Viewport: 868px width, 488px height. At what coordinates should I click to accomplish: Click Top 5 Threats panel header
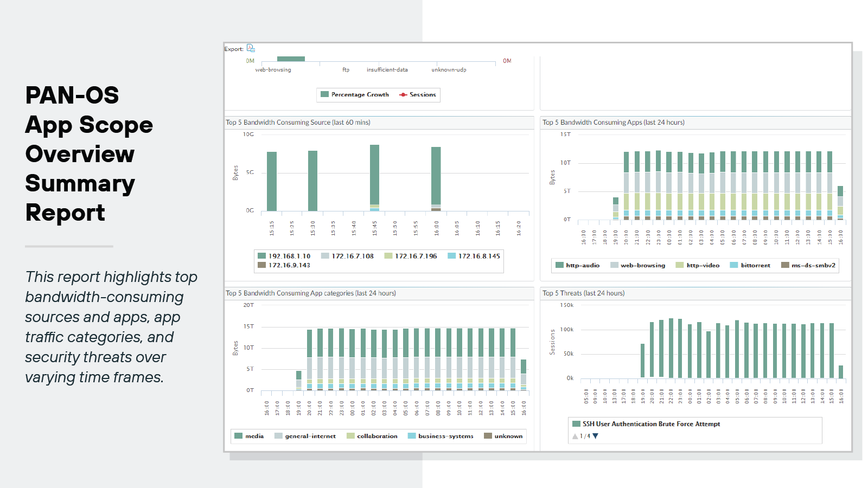point(584,293)
